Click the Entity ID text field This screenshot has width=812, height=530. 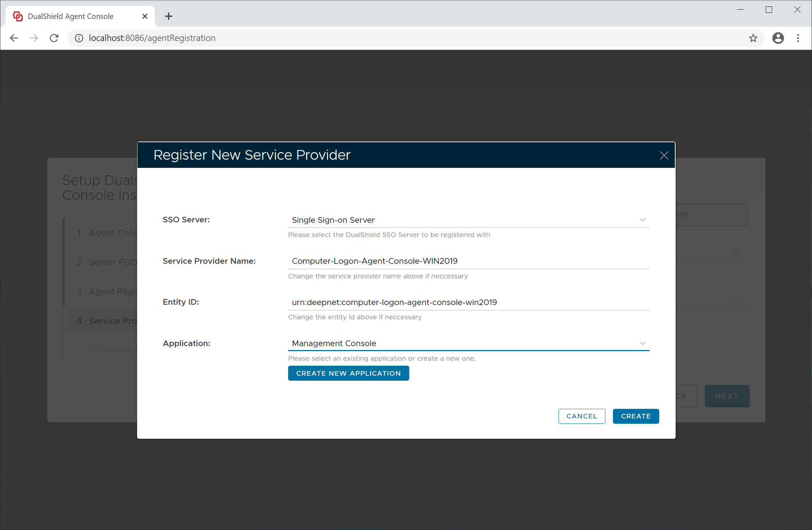[x=468, y=302]
